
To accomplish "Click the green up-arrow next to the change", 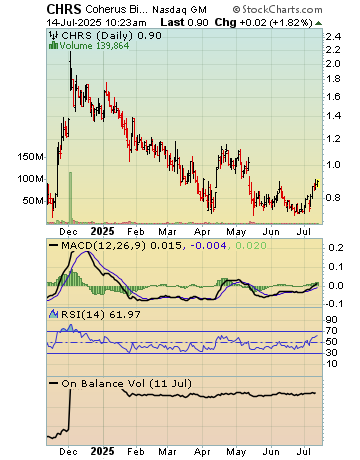I will [318, 23].
